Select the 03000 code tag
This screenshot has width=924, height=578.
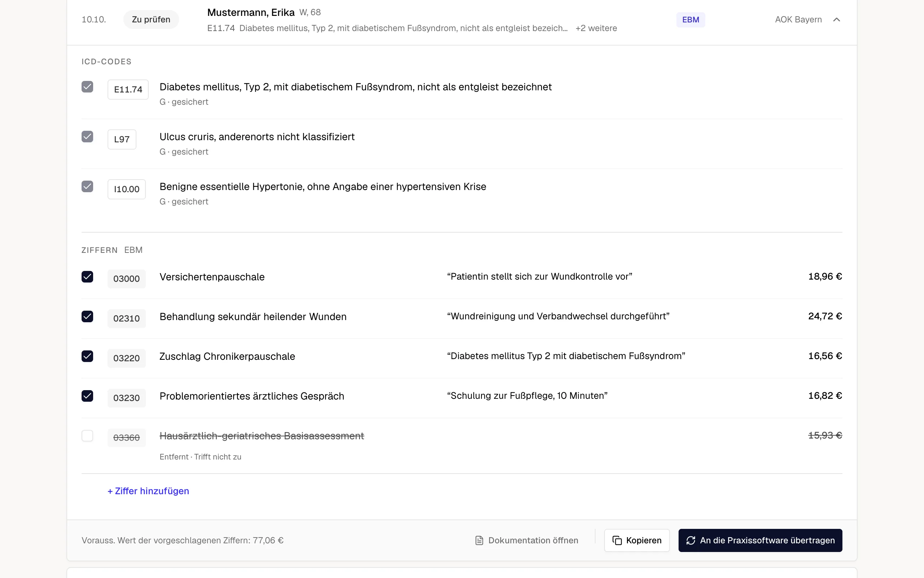126,278
